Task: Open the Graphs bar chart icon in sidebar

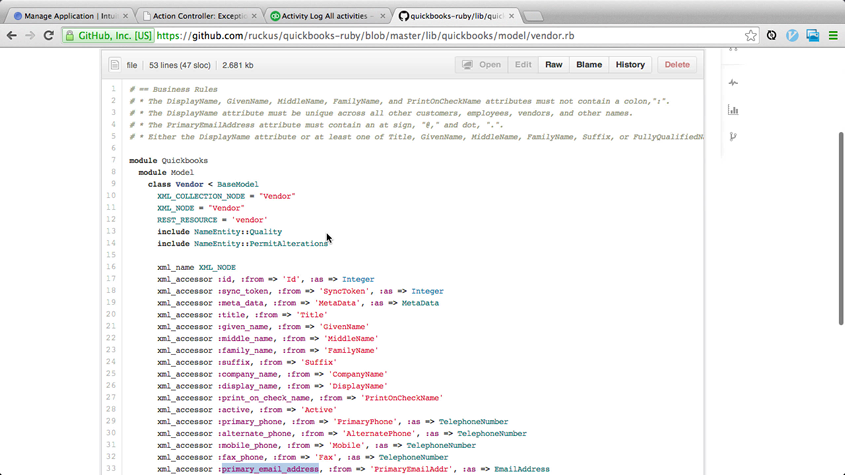Action: [733, 110]
